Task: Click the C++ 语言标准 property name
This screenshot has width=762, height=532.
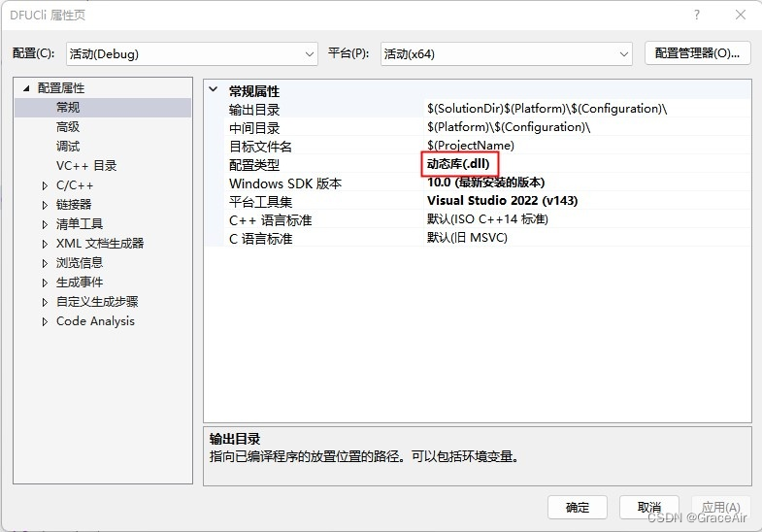Action: pos(270,220)
